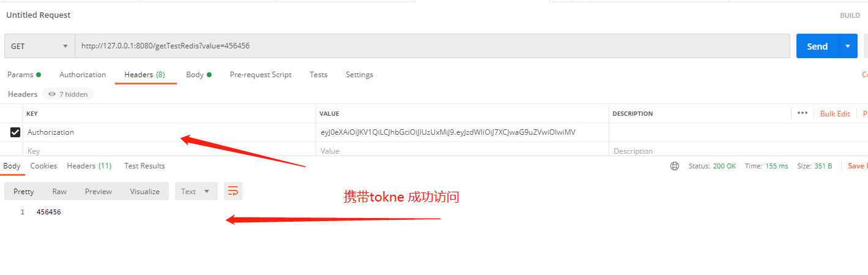The image size is (868, 275).
Task: Toggle the 7 hidden headers eye icon
Action: tap(53, 94)
